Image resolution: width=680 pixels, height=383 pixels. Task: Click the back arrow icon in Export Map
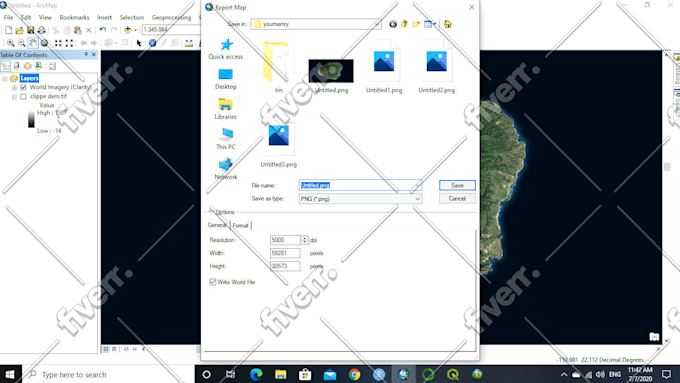pyautogui.click(x=393, y=24)
